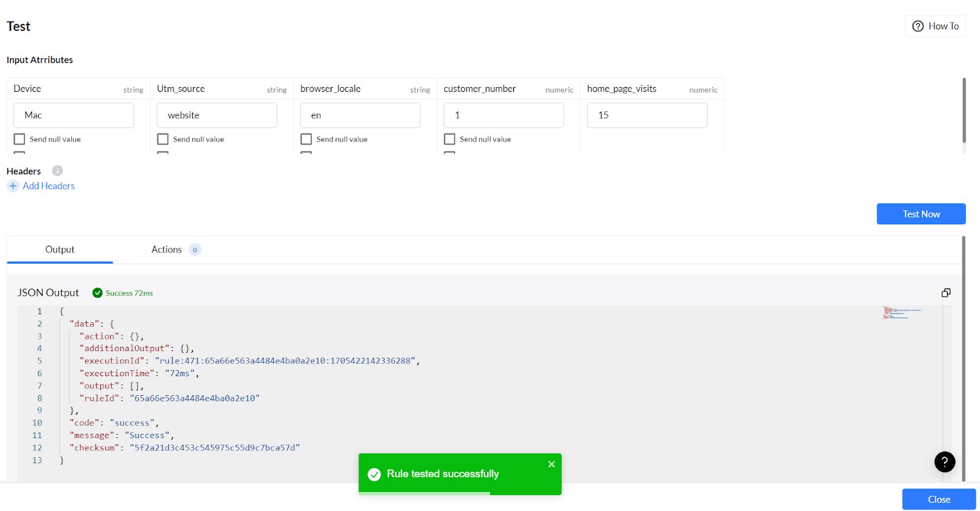Edit the browser_locale field containing en

click(x=360, y=115)
